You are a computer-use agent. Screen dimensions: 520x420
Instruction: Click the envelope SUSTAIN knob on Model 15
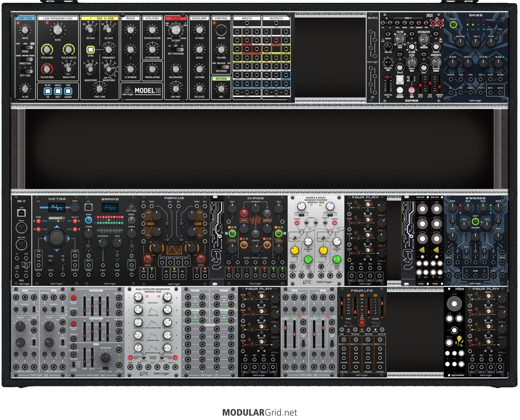pos(199,70)
